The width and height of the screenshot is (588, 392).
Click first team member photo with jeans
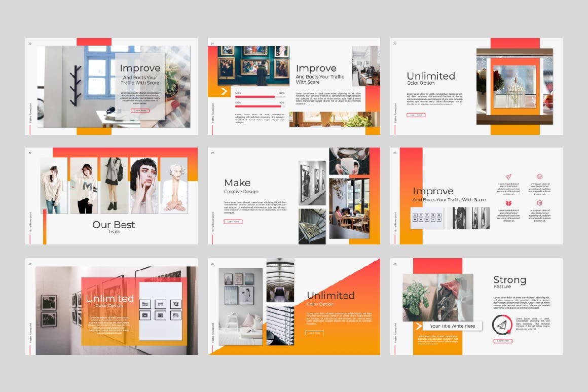point(54,185)
